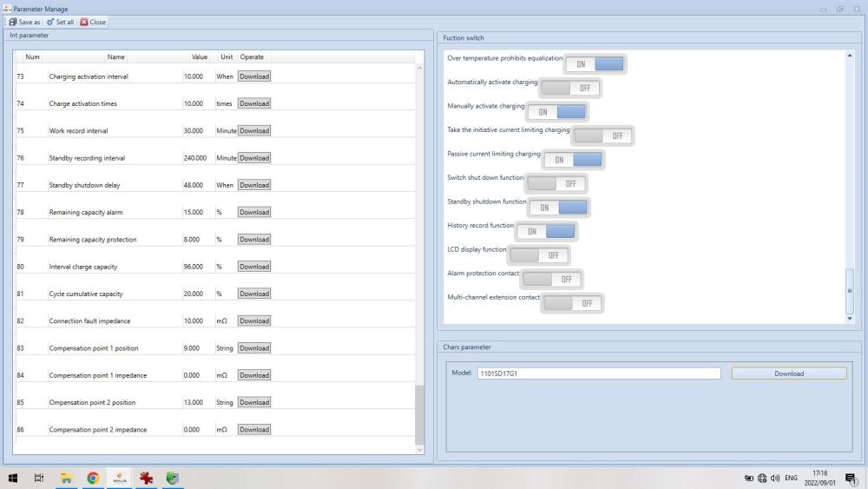Image resolution: width=868 pixels, height=489 pixels.
Task: Download Remaining capacity alarm parameter
Action: (x=254, y=212)
